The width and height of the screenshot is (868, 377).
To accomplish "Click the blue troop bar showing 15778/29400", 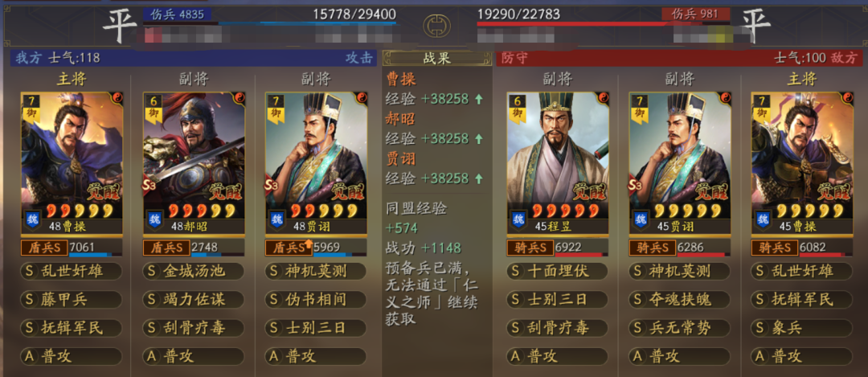I will [x=307, y=23].
